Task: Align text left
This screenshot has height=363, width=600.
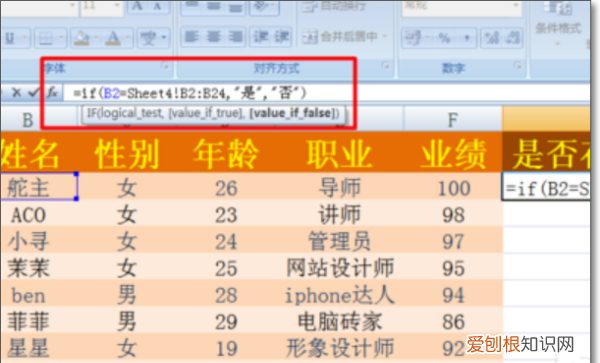Action: pos(191,37)
